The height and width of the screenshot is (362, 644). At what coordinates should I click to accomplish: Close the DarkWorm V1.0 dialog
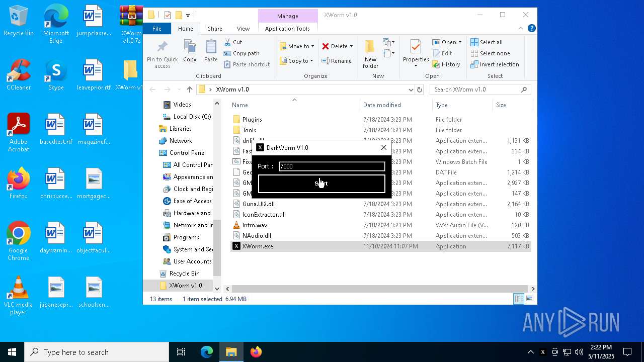click(x=384, y=147)
